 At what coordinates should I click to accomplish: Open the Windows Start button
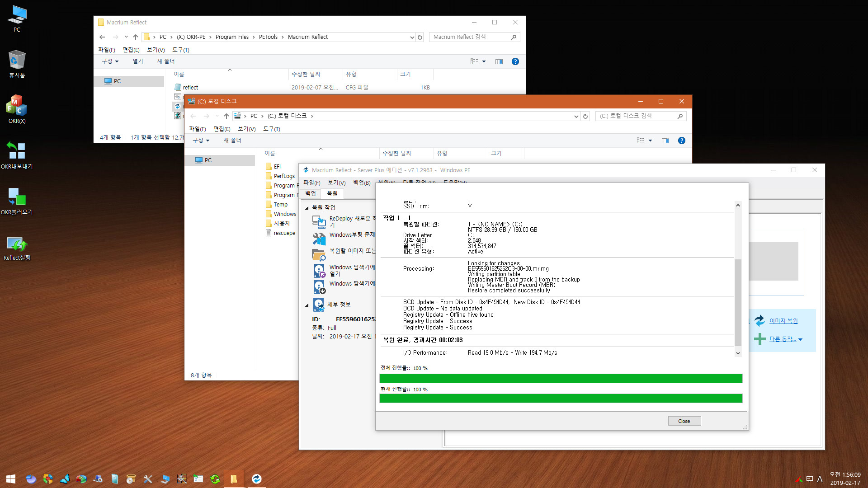pos(11,479)
